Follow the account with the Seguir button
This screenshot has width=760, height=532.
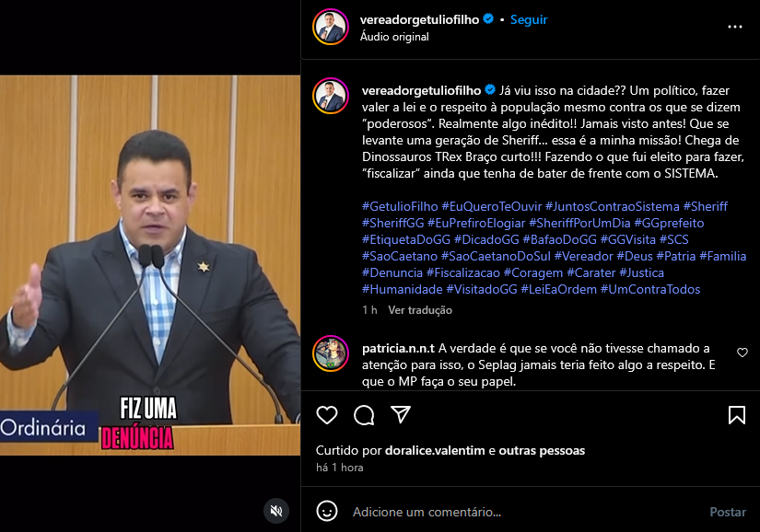point(529,19)
